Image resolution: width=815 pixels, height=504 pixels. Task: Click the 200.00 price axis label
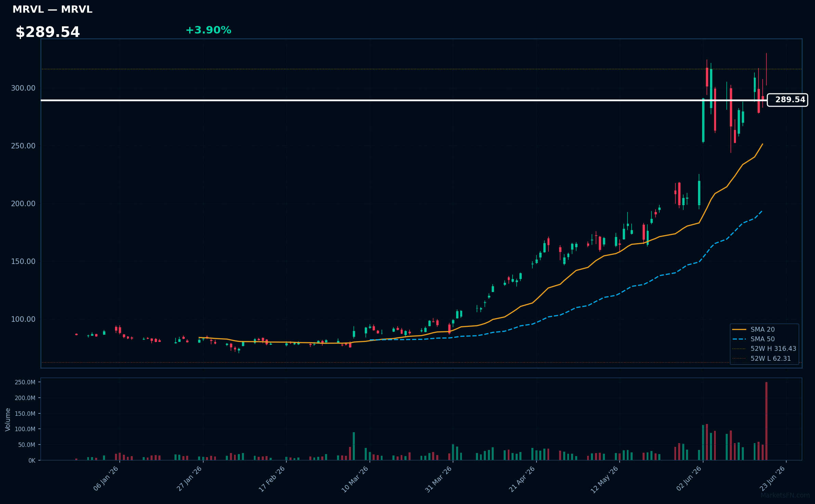click(23, 204)
